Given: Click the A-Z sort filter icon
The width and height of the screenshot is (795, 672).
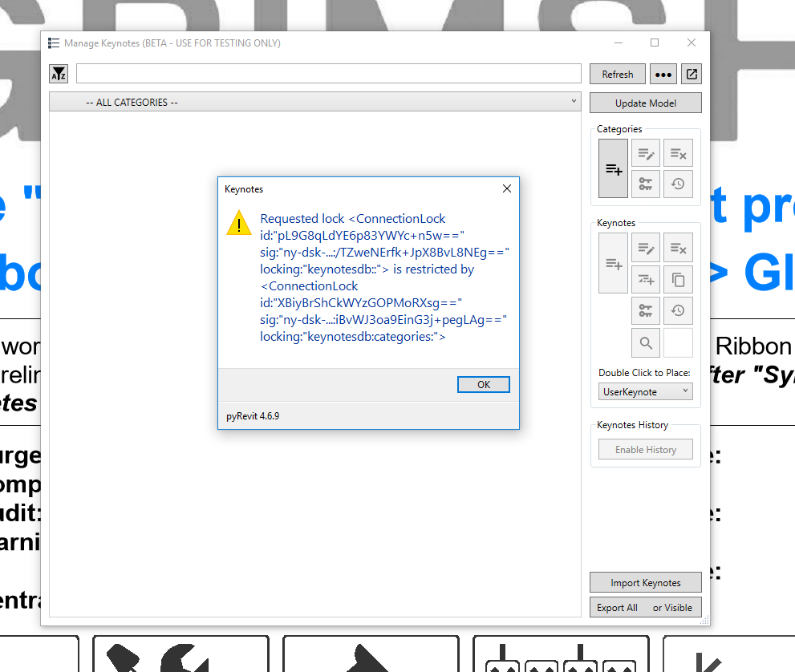Looking at the screenshot, I should point(59,73).
